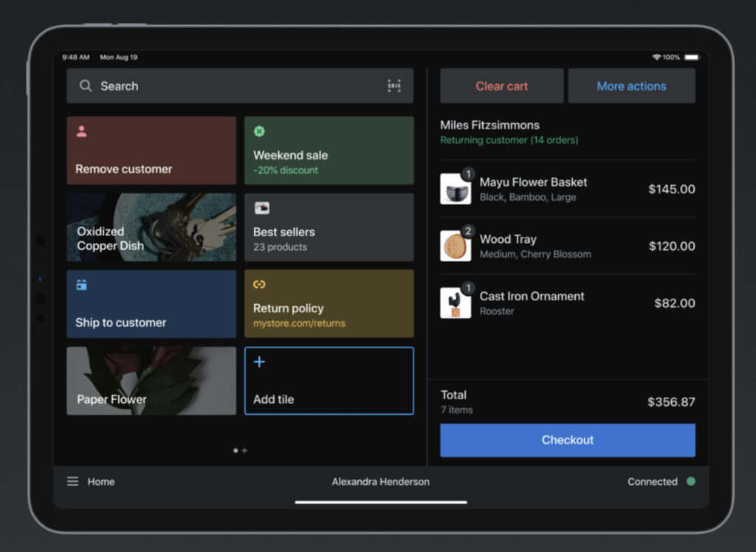
Task: Focus the Search input field
Action: 236,86
